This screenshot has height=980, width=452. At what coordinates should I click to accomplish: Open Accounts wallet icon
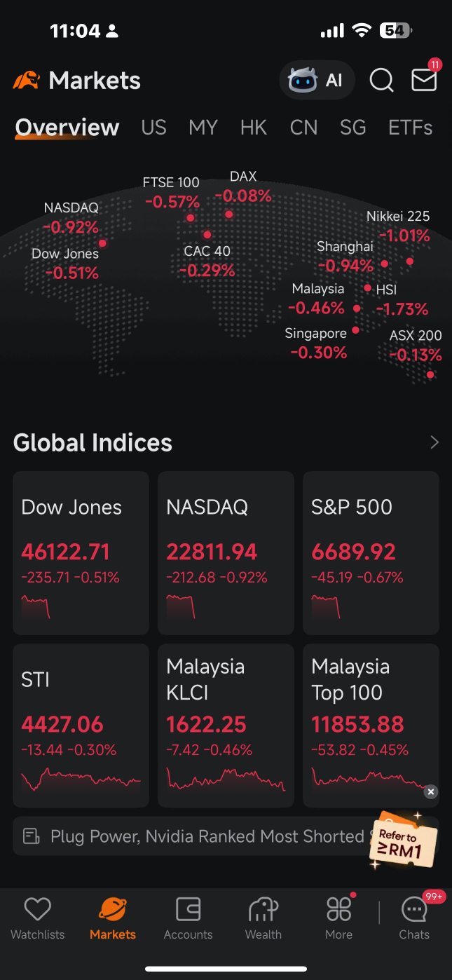[x=188, y=919]
